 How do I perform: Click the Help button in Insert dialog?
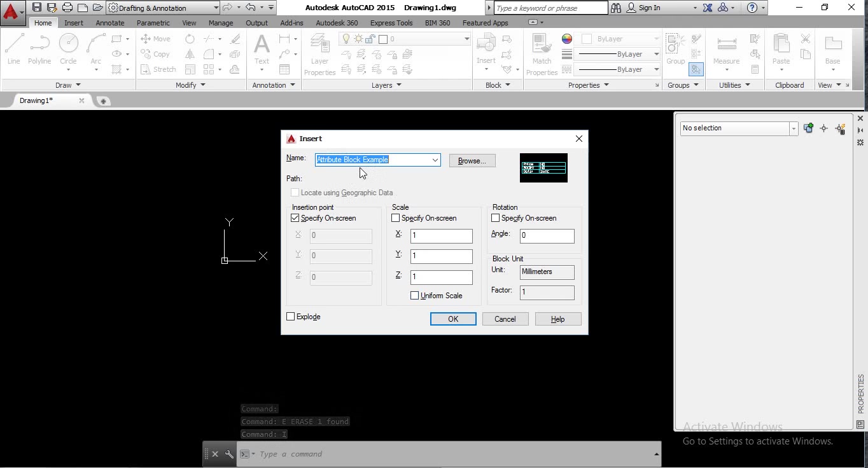tap(558, 319)
